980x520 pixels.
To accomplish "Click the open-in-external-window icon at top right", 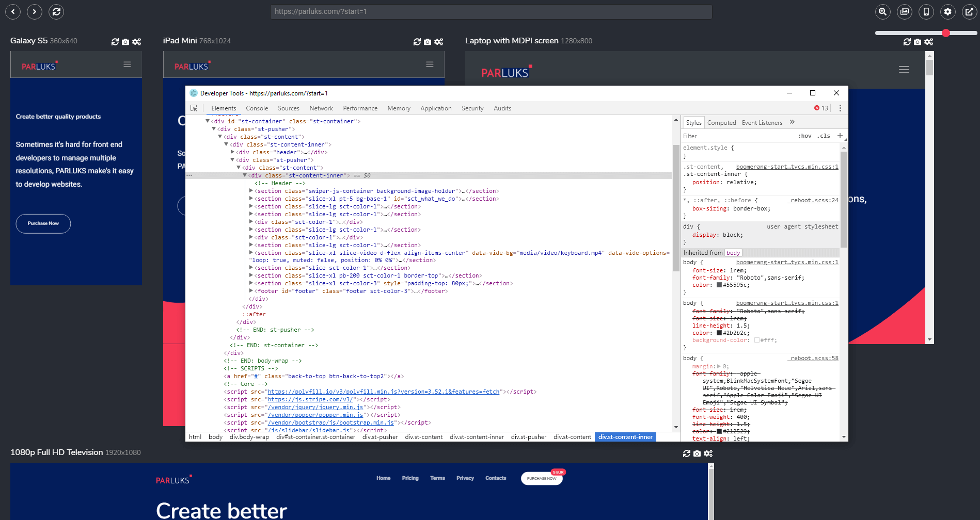I will click(x=969, y=11).
